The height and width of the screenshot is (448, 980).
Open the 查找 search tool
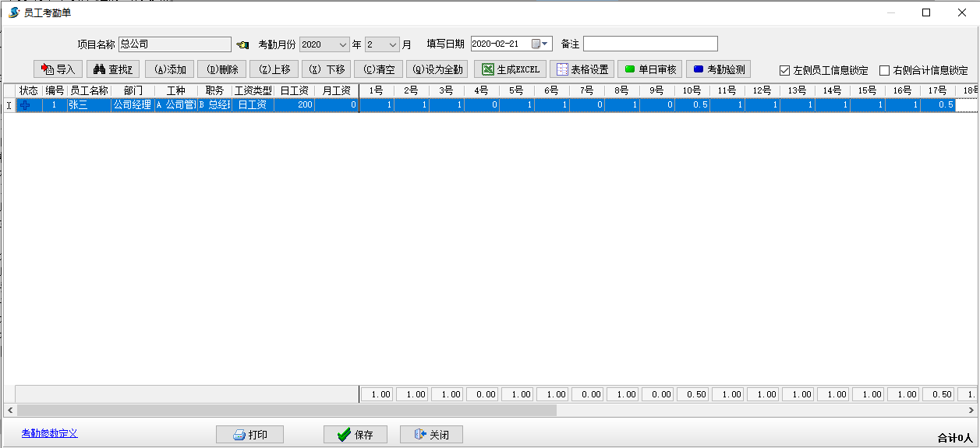(x=113, y=69)
